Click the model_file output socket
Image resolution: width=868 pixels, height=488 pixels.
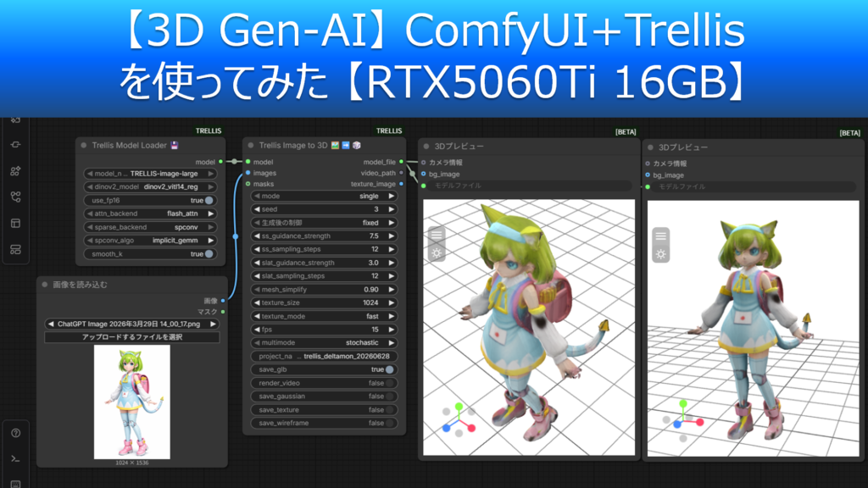coord(401,162)
